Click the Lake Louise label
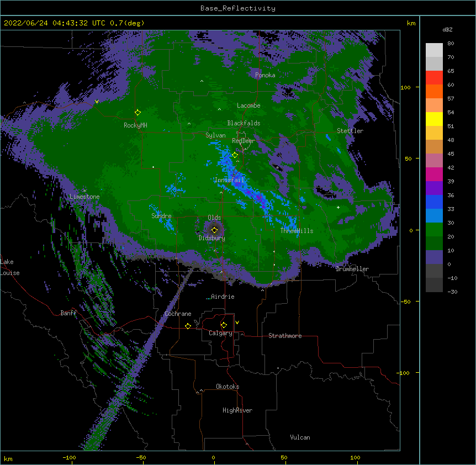The image size is (476, 465). coord(10,267)
